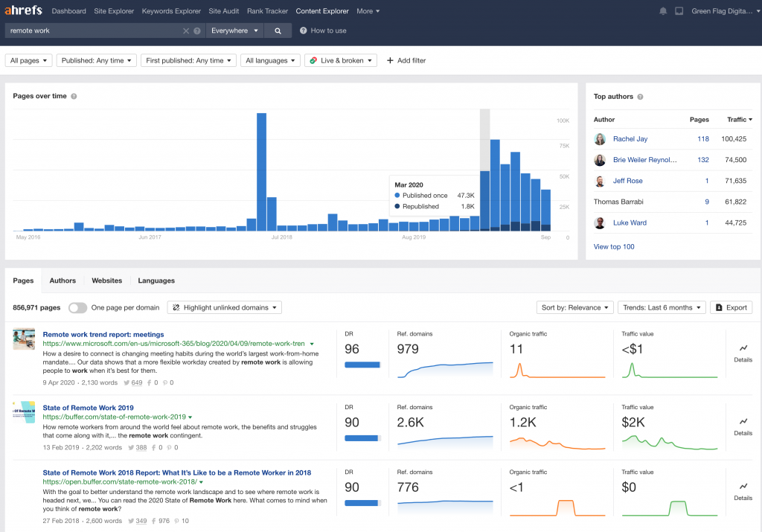
Task: Click the Pages over time help icon
Action: click(74, 96)
